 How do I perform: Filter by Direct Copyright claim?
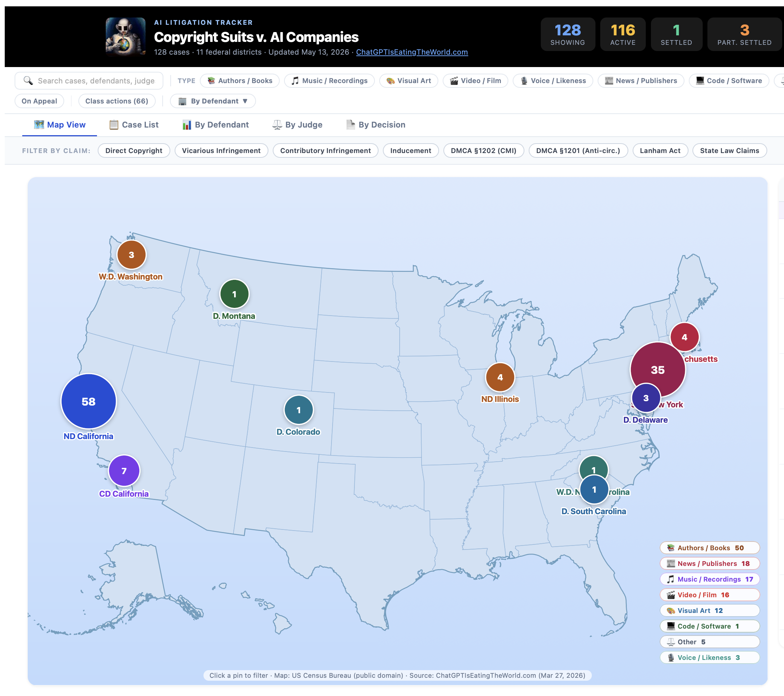click(x=134, y=150)
